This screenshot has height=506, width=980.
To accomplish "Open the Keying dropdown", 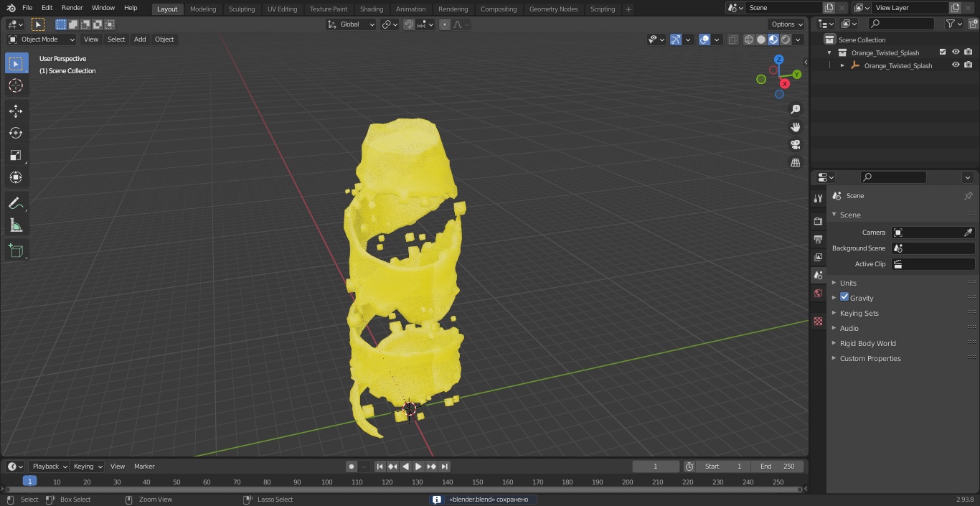I will coord(88,467).
